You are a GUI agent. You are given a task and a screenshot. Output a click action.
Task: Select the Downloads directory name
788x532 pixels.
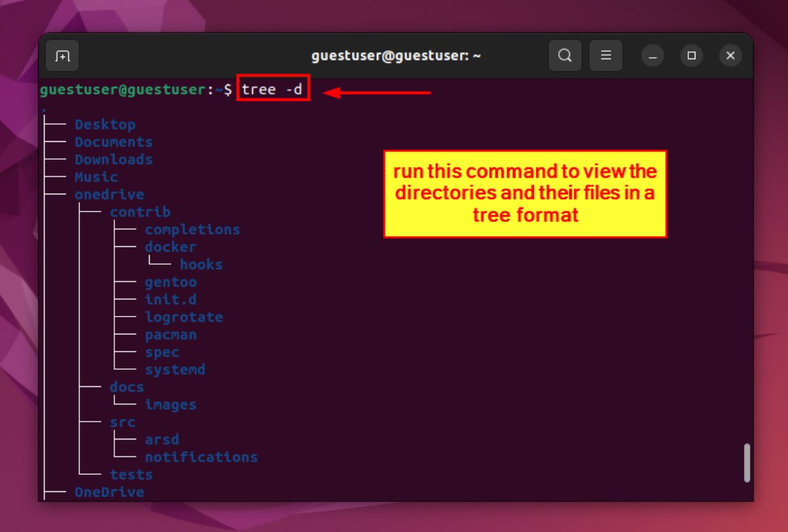(114, 159)
